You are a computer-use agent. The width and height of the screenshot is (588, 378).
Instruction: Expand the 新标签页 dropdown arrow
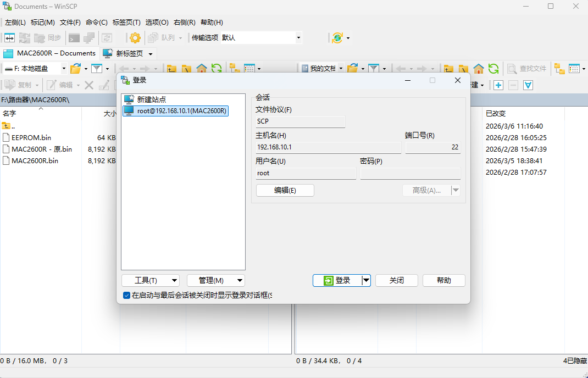pos(151,54)
